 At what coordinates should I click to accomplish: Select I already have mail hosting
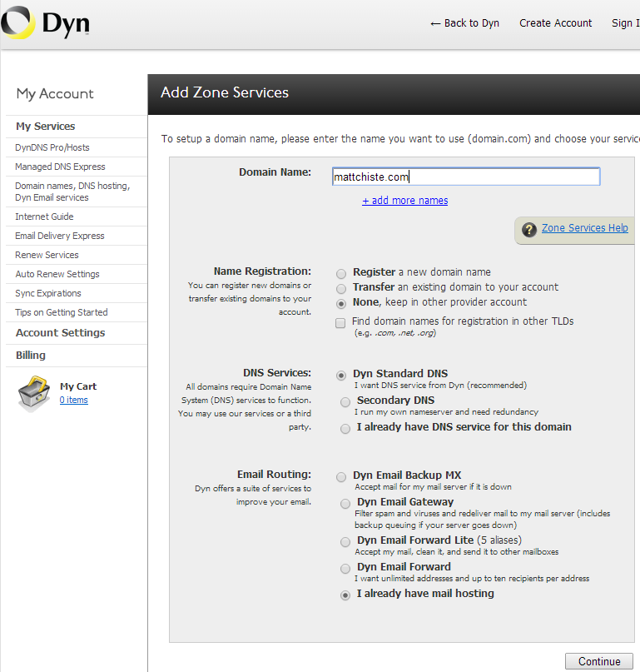(x=345, y=595)
